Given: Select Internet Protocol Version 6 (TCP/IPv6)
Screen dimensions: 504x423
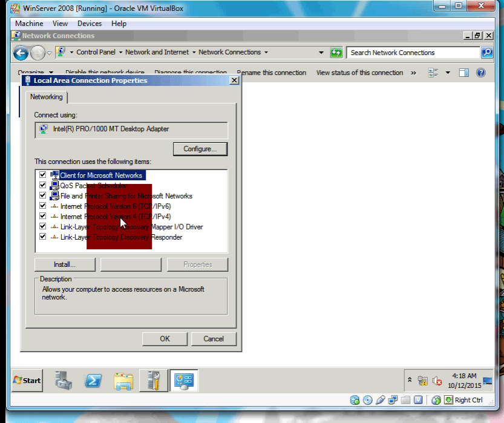Looking at the screenshot, I should 116,206.
